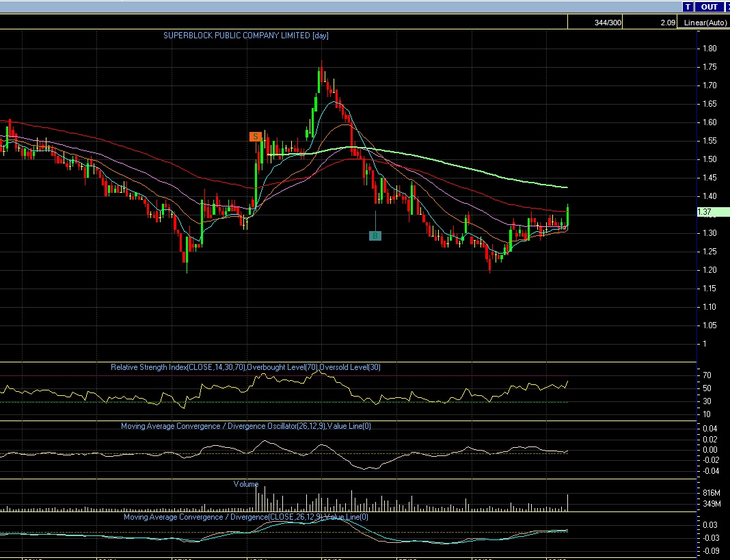This screenshot has width=730, height=560.
Task: Click the -0.09 MACD axis label
Action: 710,550
